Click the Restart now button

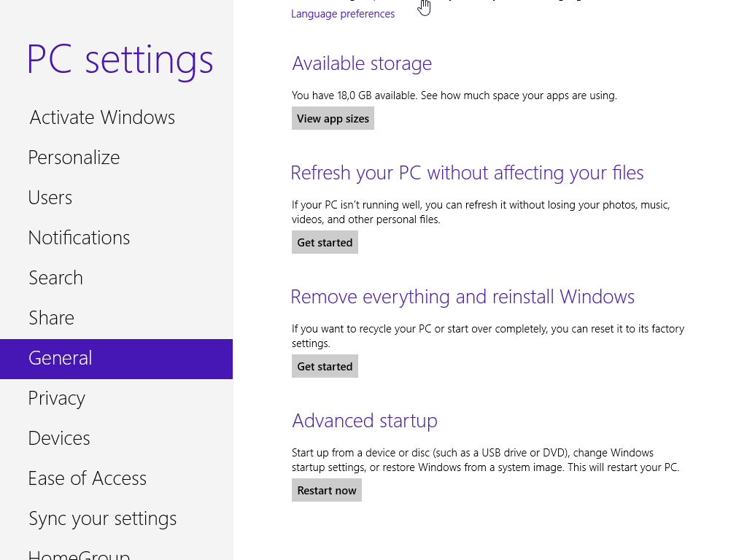click(x=326, y=491)
